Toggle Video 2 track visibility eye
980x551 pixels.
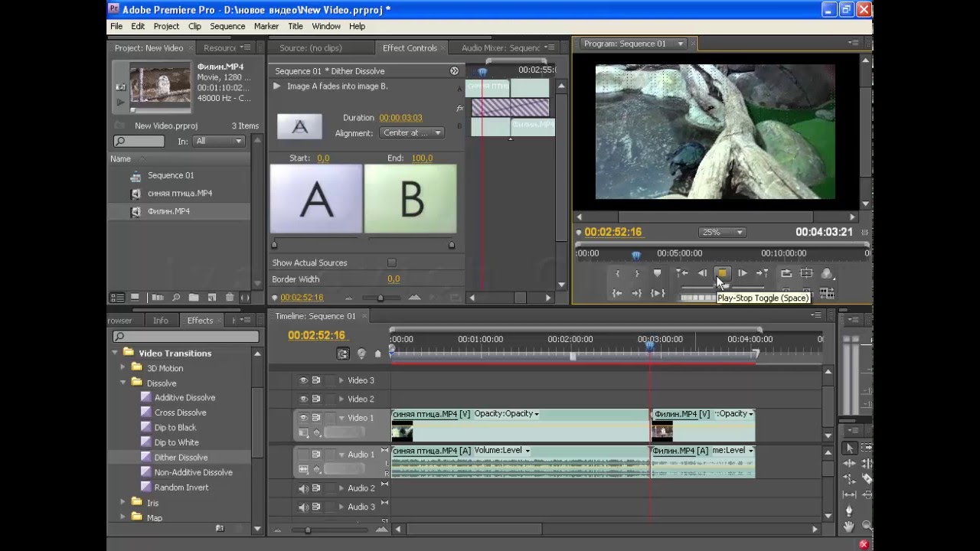pos(303,399)
